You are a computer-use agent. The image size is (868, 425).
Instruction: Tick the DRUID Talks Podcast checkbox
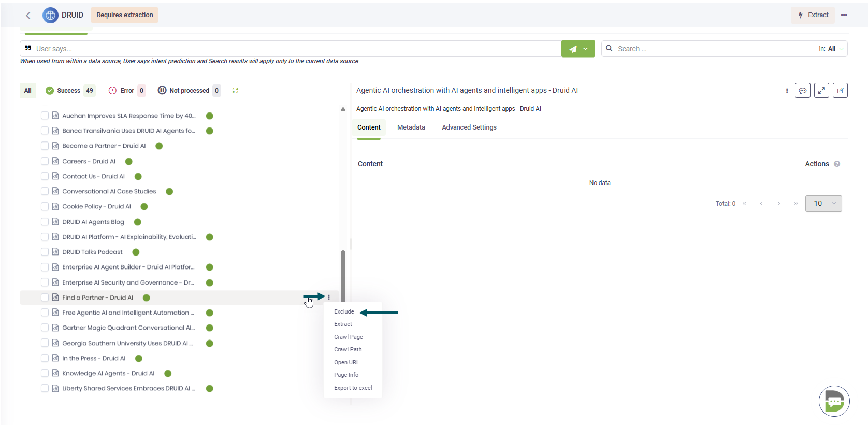(45, 252)
